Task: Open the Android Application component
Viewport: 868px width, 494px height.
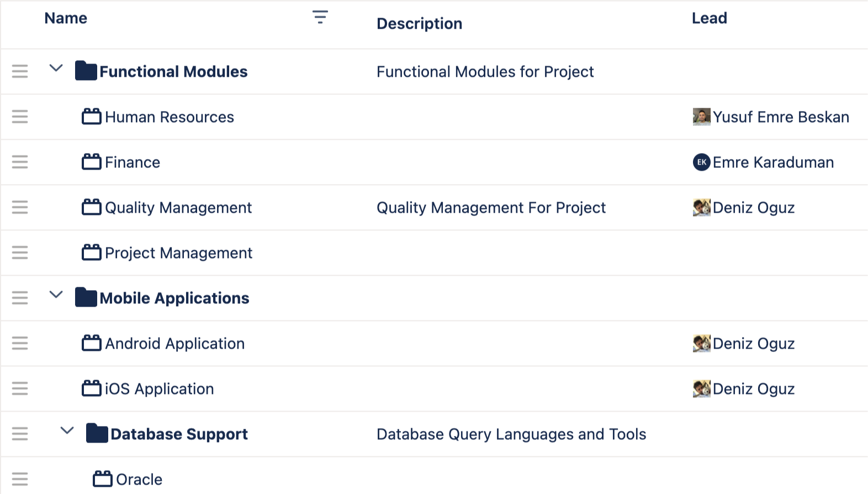Action: [x=174, y=344]
